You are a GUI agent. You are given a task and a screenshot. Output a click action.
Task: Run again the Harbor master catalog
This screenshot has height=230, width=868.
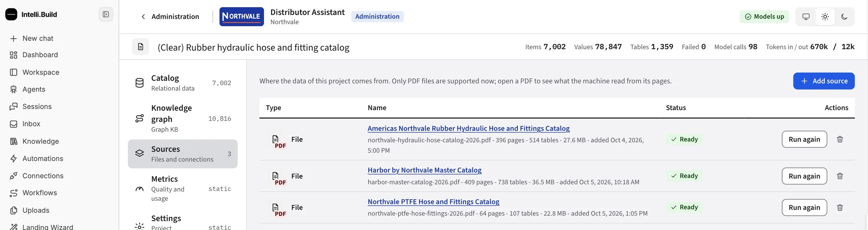click(804, 176)
